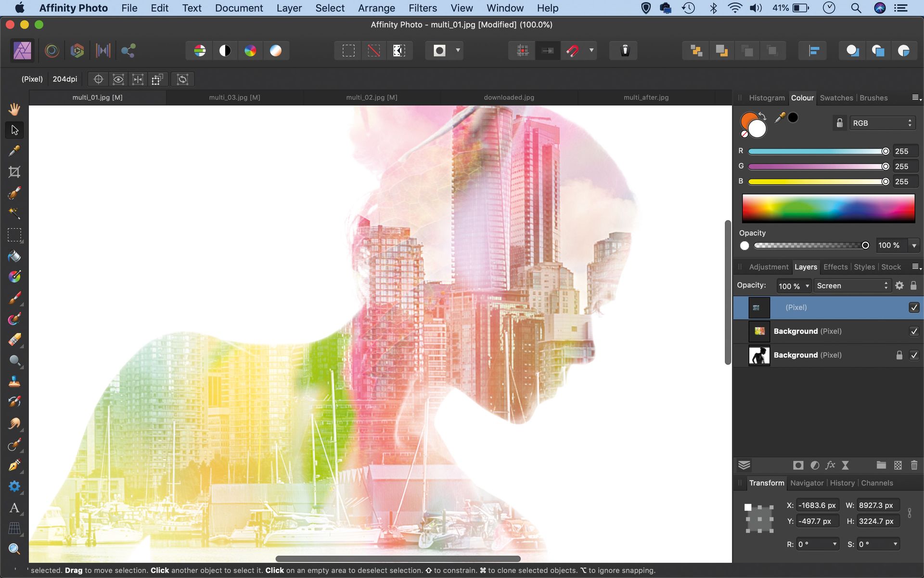Open Layer Effects with the fx icon
This screenshot has width=924, height=578.
830,465
